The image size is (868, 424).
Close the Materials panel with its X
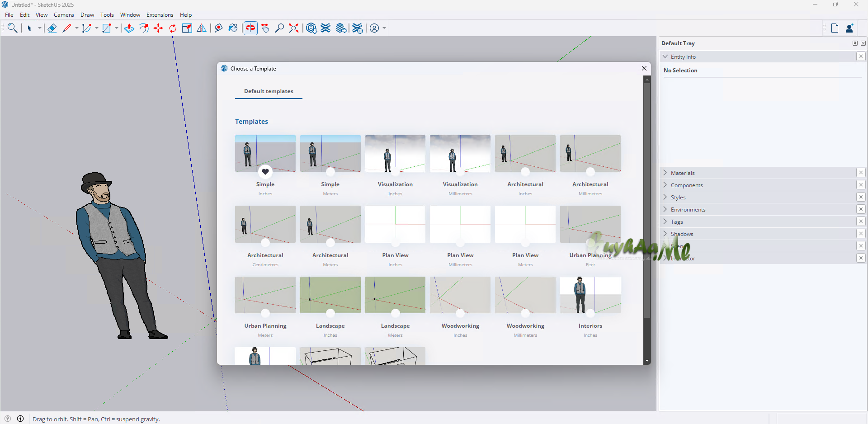(861, 173)
